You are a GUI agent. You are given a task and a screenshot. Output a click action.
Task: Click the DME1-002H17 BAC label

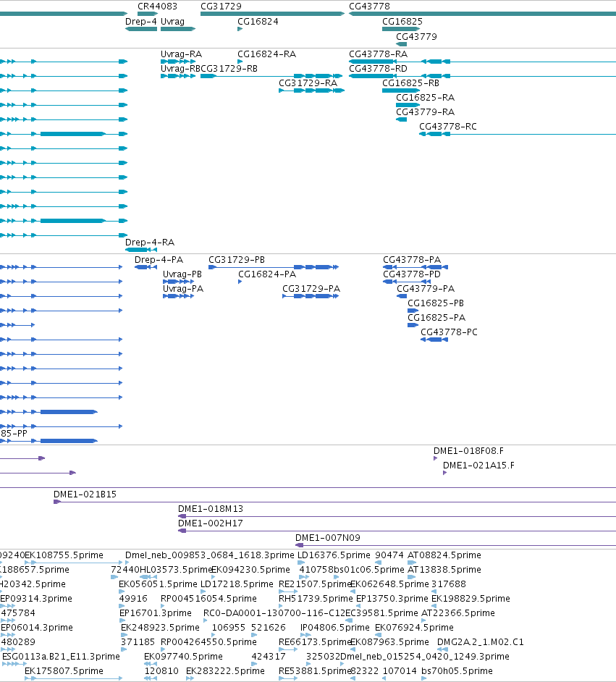(211, 523)
